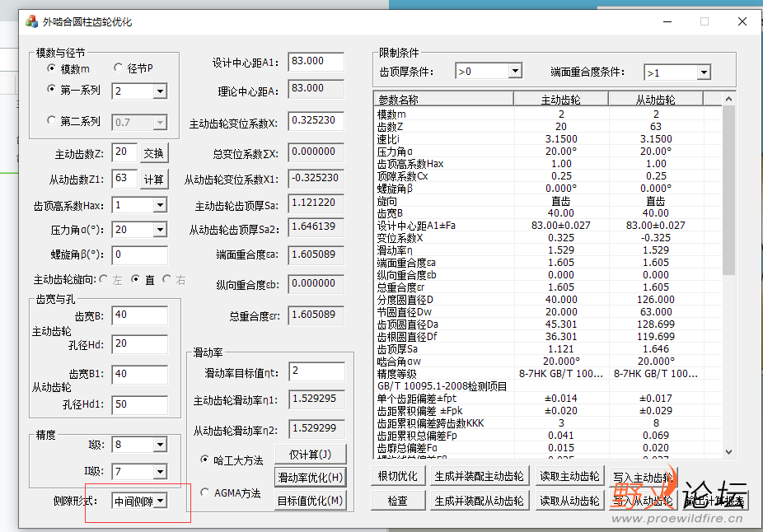The height and width of the screenshot is (532, 763).
Task: Select the AGMA方法 radio option
Action: pyautogui.click(x=205, y=492)
